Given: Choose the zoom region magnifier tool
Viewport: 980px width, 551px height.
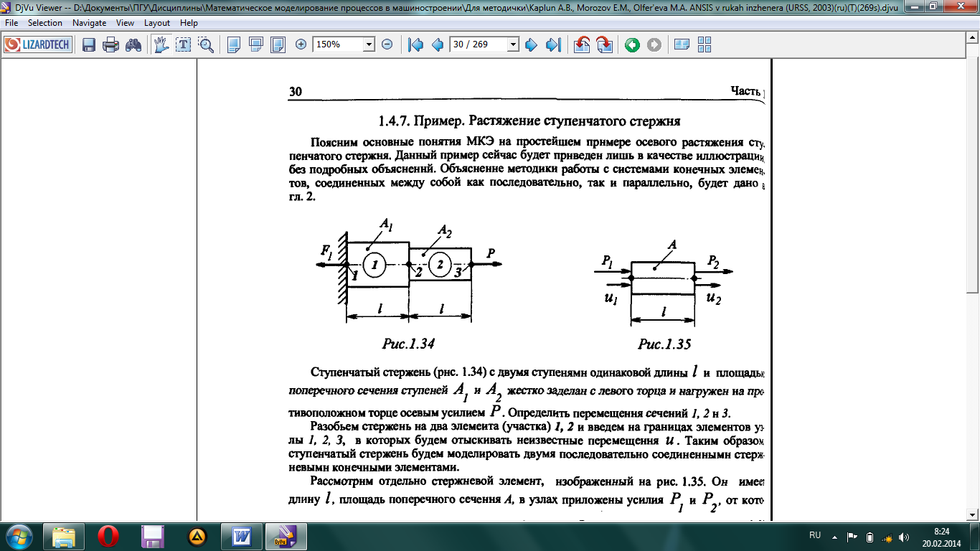Looking at the screenshot, I should pyautogui.click(x=206, y=44).
